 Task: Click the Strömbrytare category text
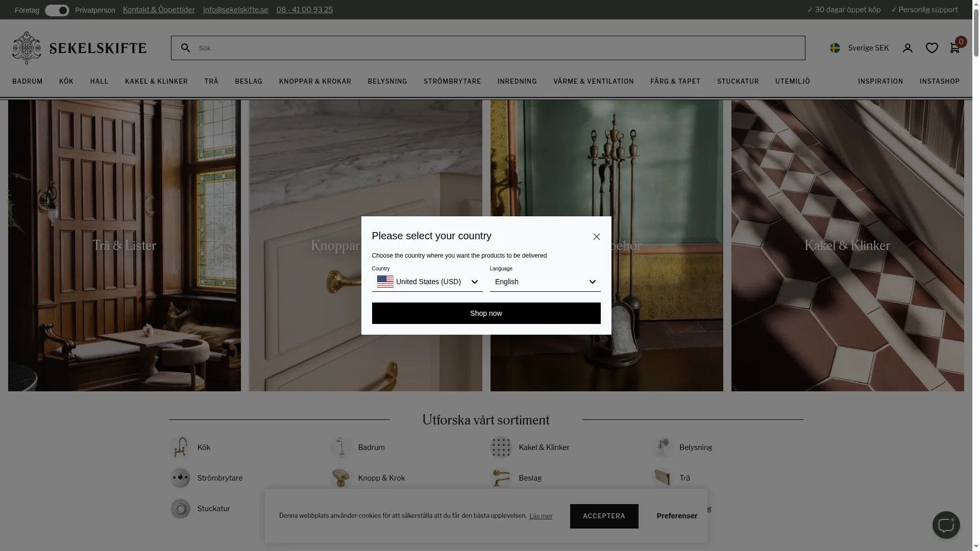(x=220, y=478)
